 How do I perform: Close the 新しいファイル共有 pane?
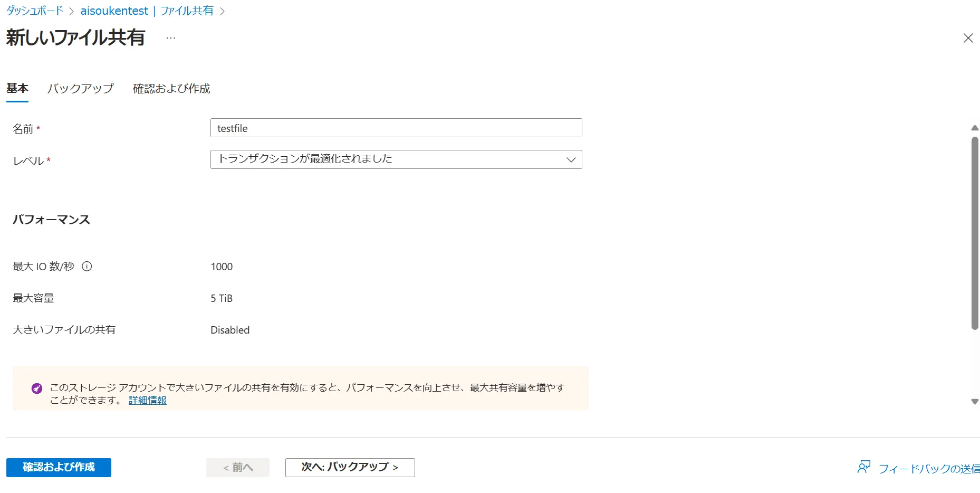pos(968,38)
